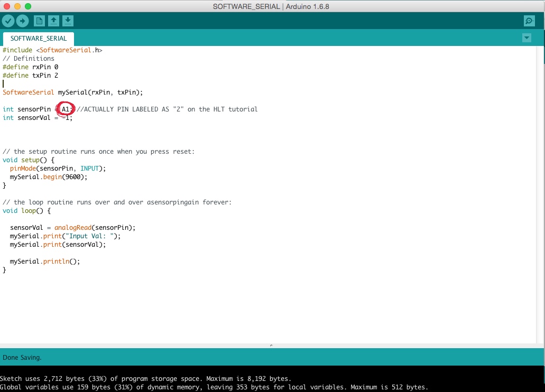Click the 'void setup() {' line
The height and width of the screenshot is (392, 545).
tap(29, 160)
